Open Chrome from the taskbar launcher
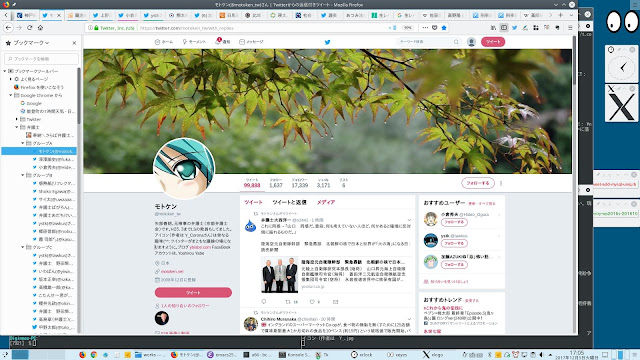The image size is (640, 360). (94, 355)
